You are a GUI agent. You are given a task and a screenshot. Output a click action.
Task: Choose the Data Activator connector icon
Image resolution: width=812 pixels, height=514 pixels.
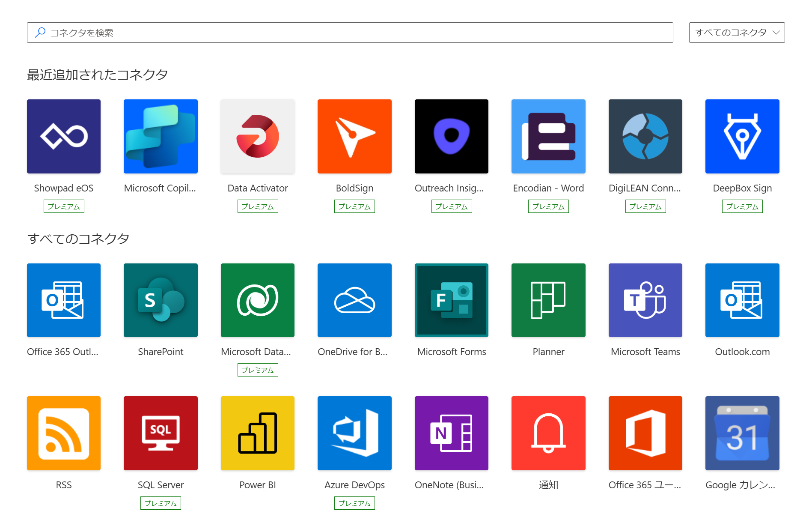coord(258,136)
